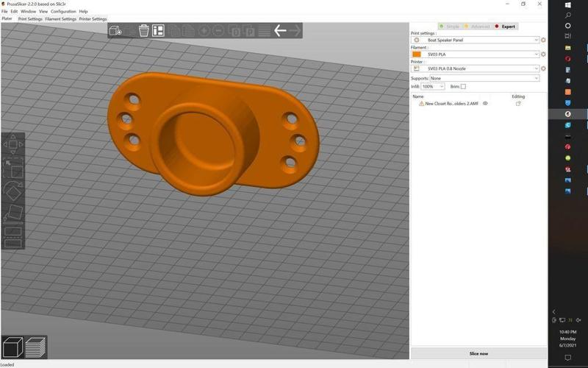Click the Arrange objects toolbar icon
Screen dimensions: 588x368
[x=158, y=30]
